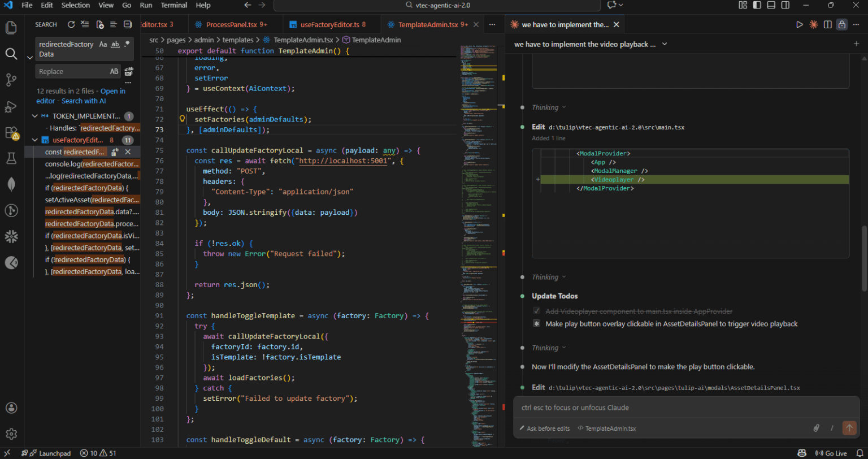Refresh search results

tap(71, 24)
